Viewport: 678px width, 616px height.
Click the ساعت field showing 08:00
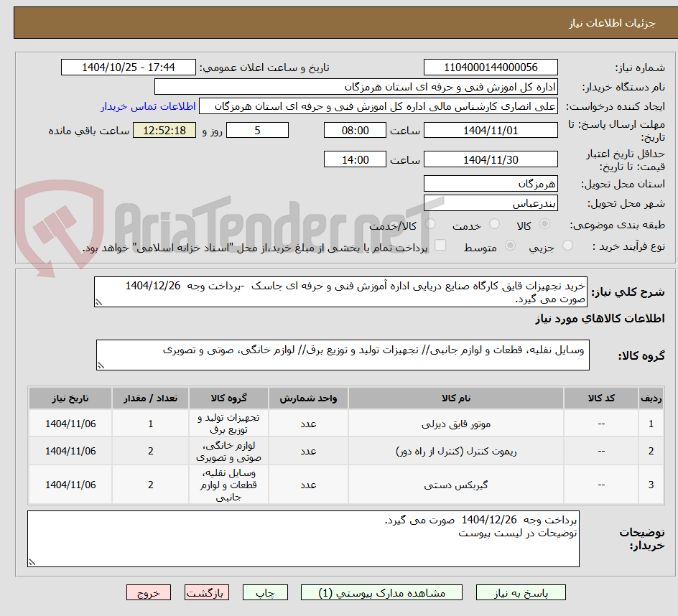pyautogui.click(x=355, y=130)
